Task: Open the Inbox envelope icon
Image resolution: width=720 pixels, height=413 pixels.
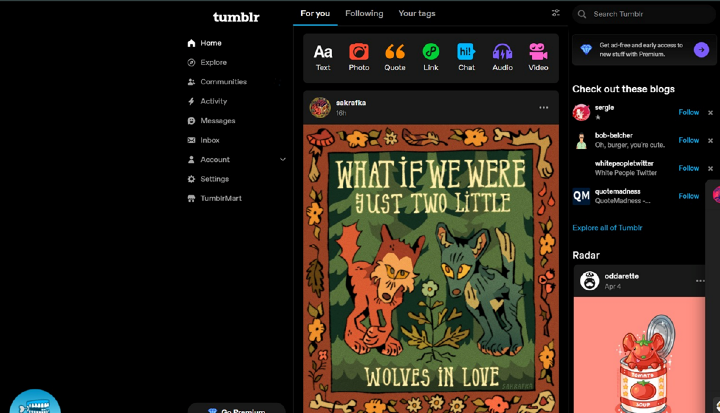Action: [x=191, y=140]
